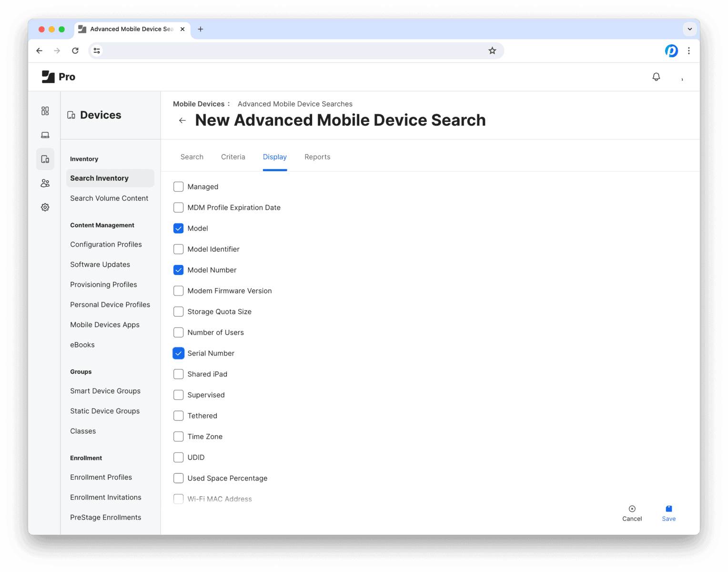The width and height of the screenshot is (728, 572).
Task: Open Static Device Groups
Action: [105, 411]
